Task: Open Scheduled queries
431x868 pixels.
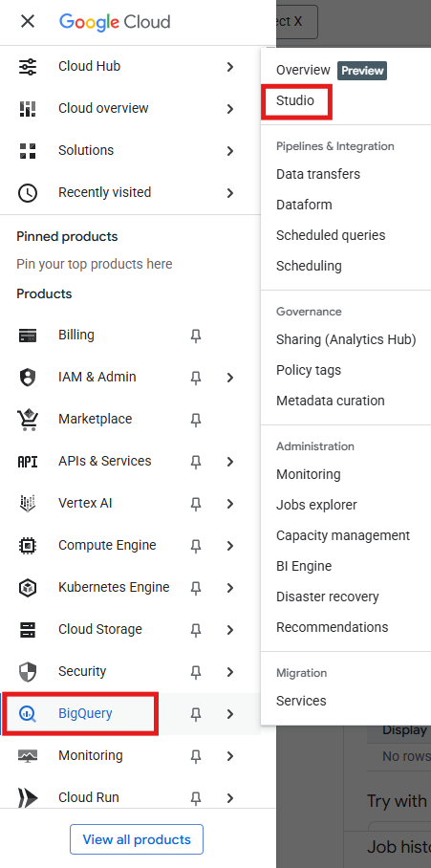Action: tap(331, 235)
